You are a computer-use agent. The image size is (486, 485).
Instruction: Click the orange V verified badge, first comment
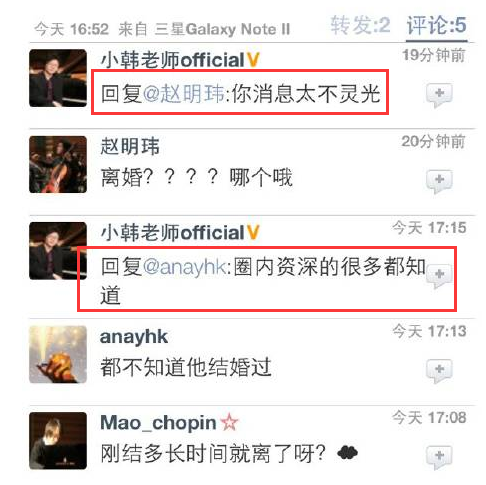253,60
